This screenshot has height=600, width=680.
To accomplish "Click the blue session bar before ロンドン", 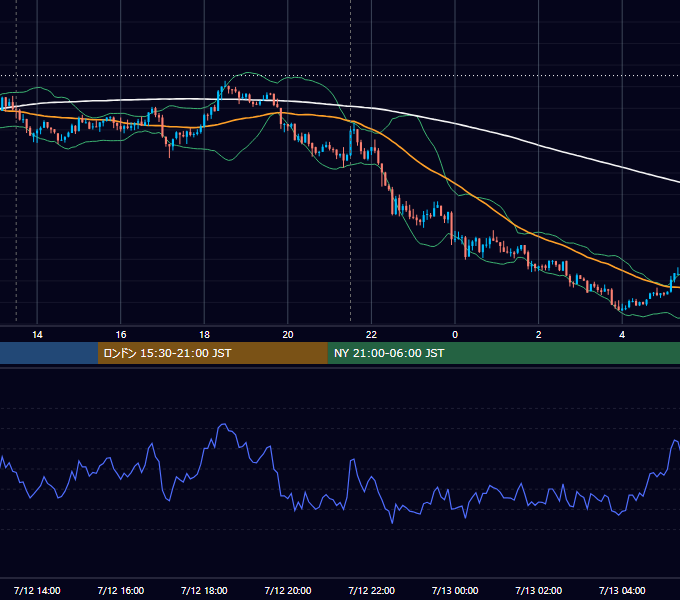I will 49,353.
